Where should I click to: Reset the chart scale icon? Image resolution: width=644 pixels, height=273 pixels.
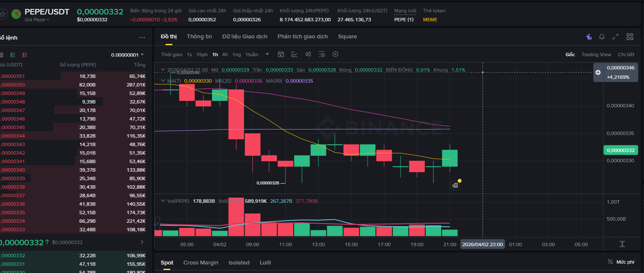click(622, 244)
